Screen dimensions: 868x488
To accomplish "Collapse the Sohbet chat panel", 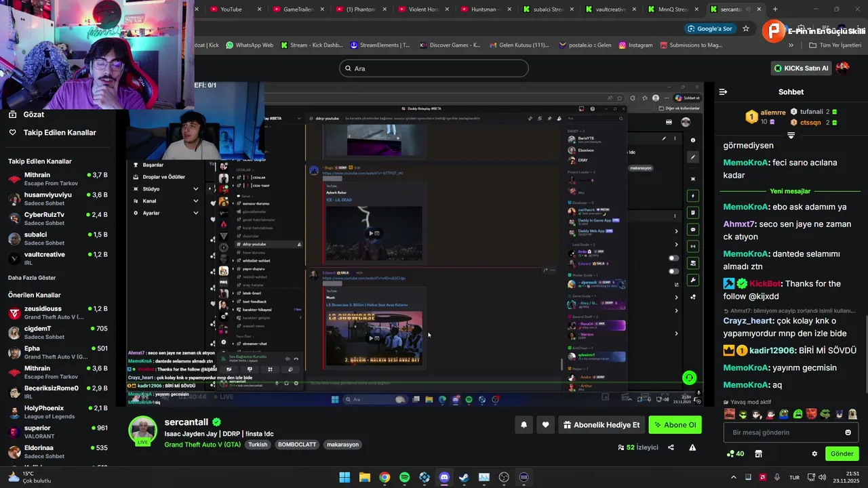I will coord(723,91).
